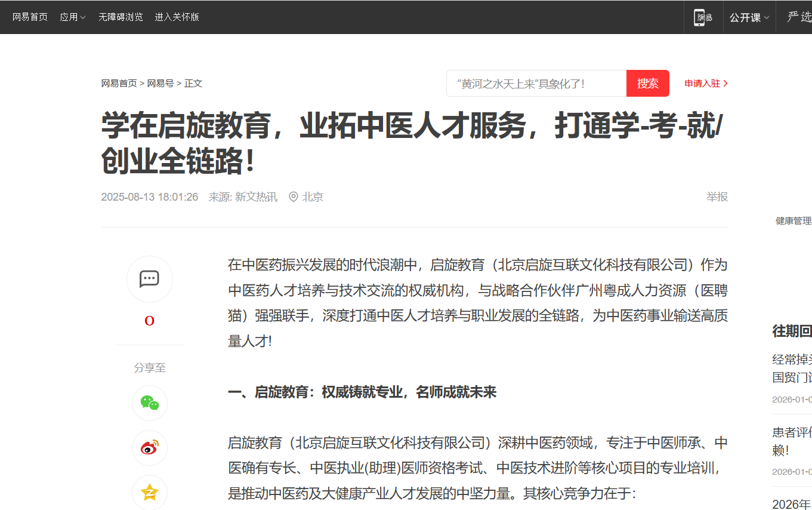812x510 pixels.
Task: Focus the search input field
Action: click(536, 84)
